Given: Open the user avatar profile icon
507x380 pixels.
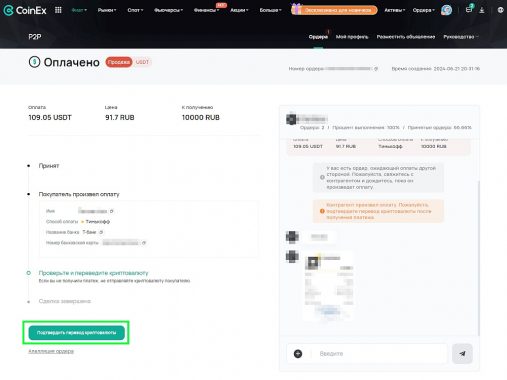Looking at the screenshot, I should coord(446,10).
